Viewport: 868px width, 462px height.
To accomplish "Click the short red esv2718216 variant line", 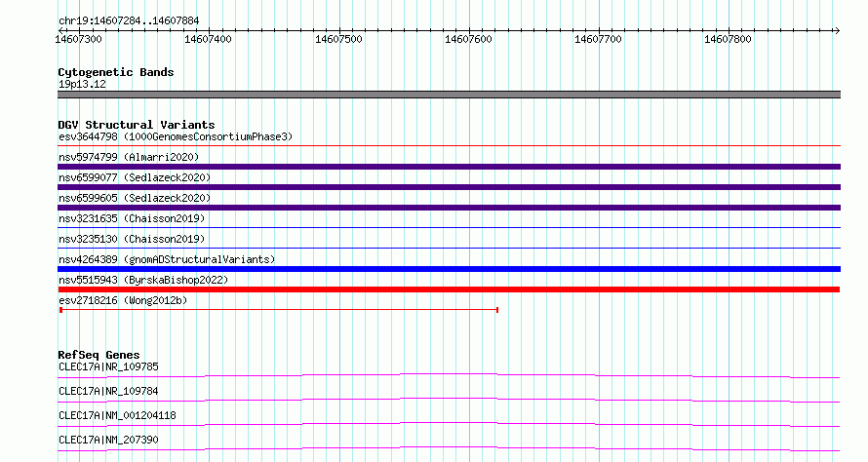I will click(x=279, y=310).
